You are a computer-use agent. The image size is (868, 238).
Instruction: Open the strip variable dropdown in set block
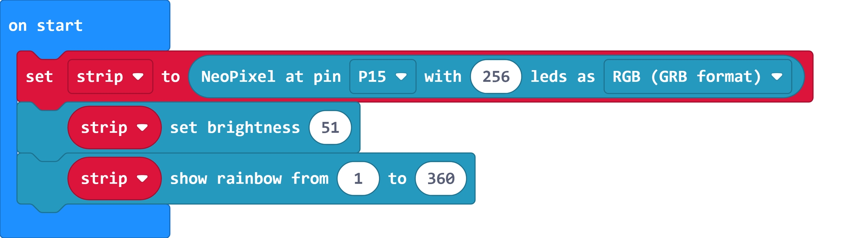pyautogui.click(x=110, y=77)
